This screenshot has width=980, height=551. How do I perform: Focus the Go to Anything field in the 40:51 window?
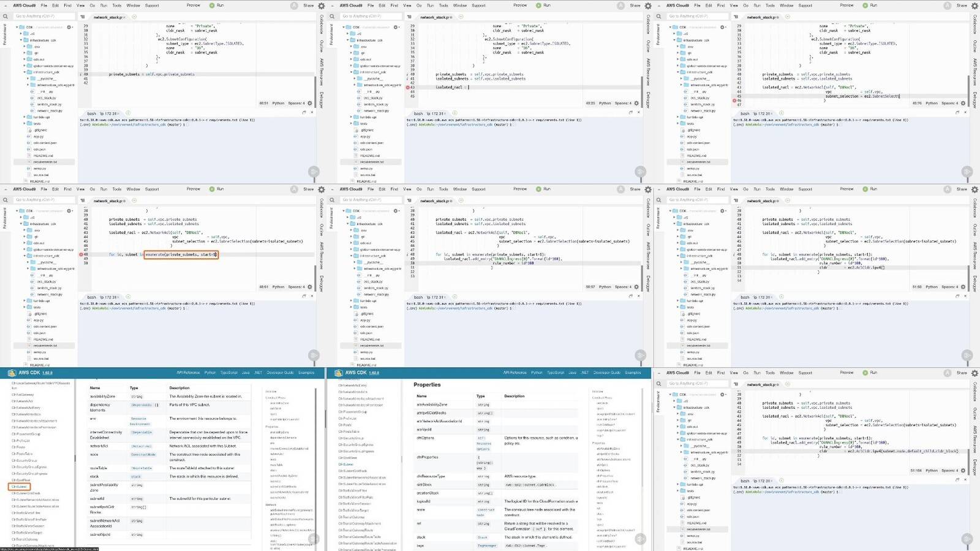43,16
